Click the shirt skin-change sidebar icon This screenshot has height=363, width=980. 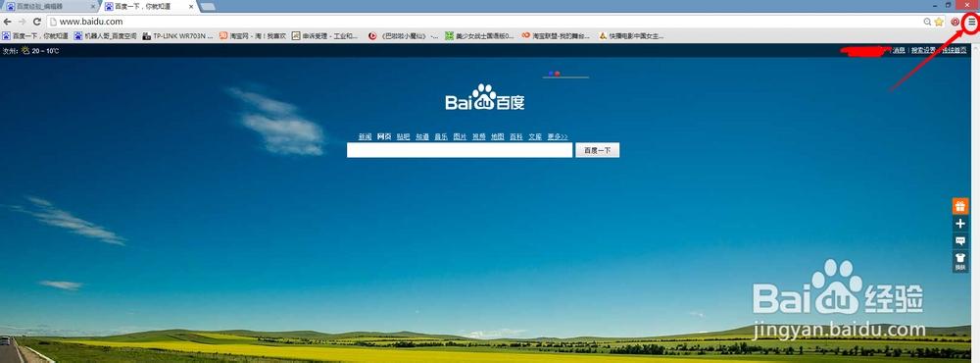960,261
